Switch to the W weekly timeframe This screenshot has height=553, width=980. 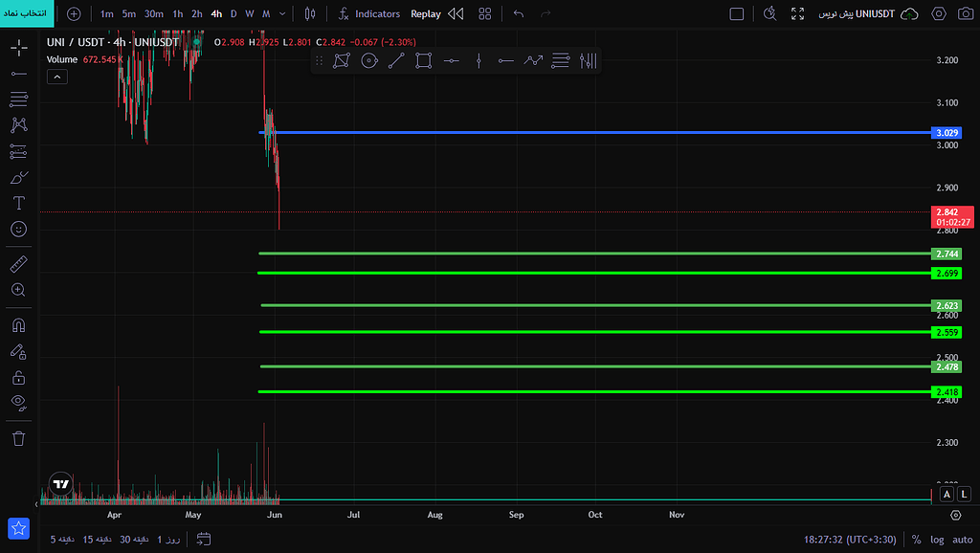pyautogui.click(x=250, y=13)
